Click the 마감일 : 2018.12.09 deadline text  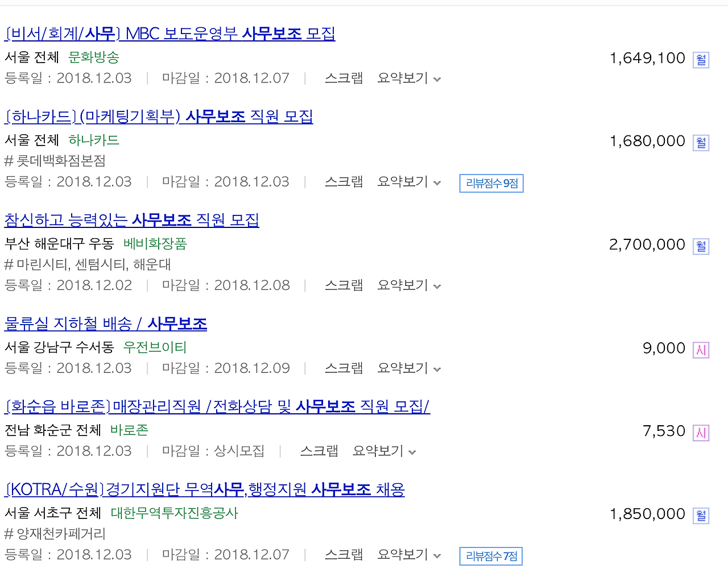pos(226,368)
